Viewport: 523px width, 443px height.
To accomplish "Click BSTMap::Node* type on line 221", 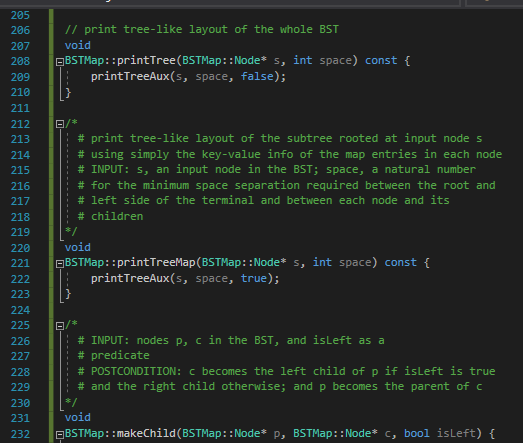I will pos(244,262).
